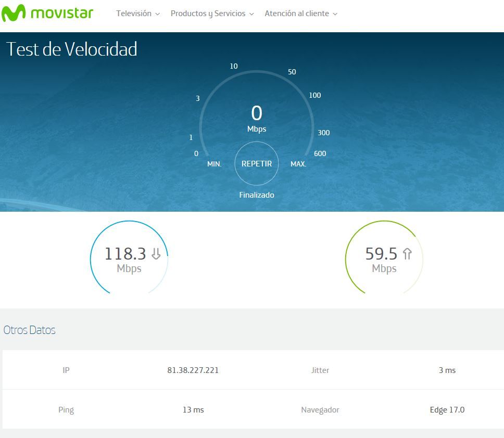Click the Ping value 13 ms

(x=193, y=410)
